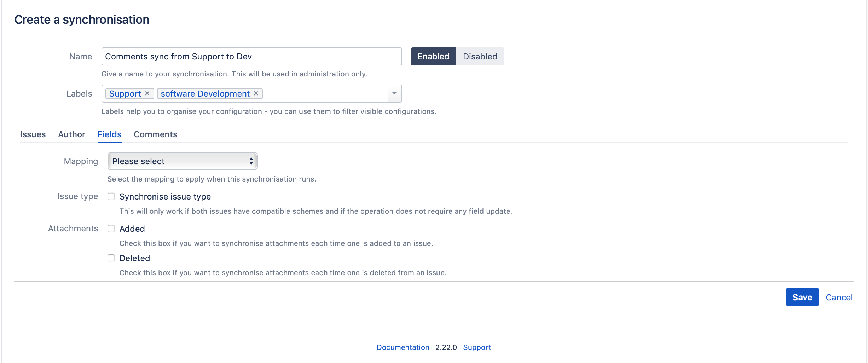The height and width of the screenshot is (363, 868).
Task: Save the synchronisation
Action: (x=802, y=297)
